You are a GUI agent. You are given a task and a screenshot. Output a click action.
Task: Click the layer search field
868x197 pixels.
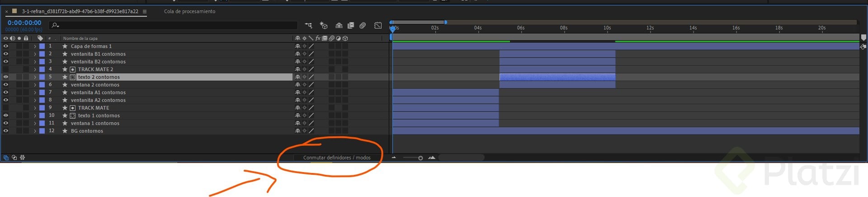(173, 25)
